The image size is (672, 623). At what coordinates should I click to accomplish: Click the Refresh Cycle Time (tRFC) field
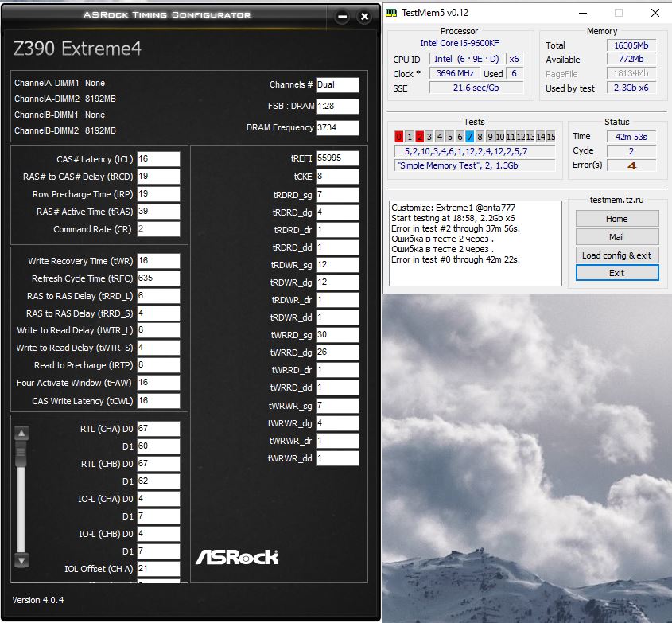158,278
